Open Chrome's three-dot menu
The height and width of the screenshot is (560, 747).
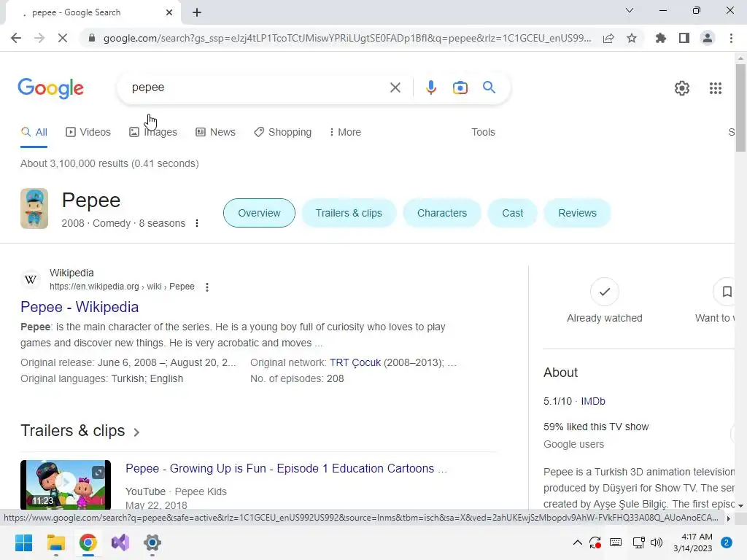pyautogui.click(x=731, y=38)
